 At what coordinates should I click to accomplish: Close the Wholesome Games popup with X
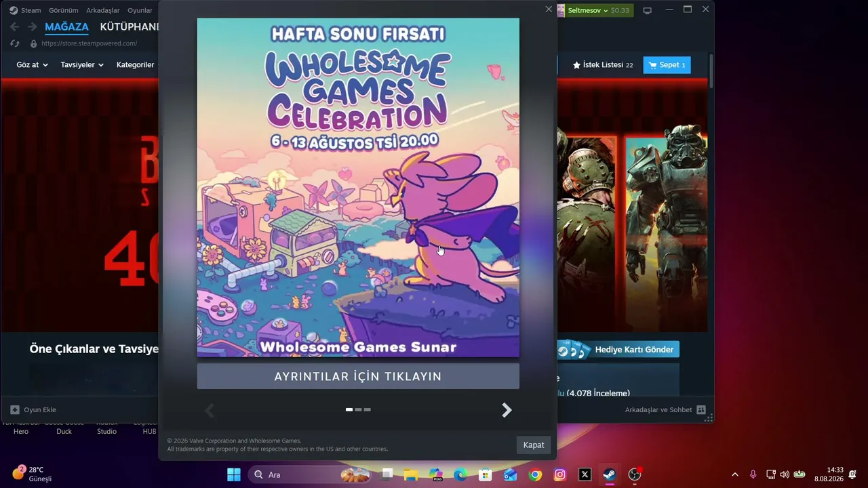click(549, 9)
